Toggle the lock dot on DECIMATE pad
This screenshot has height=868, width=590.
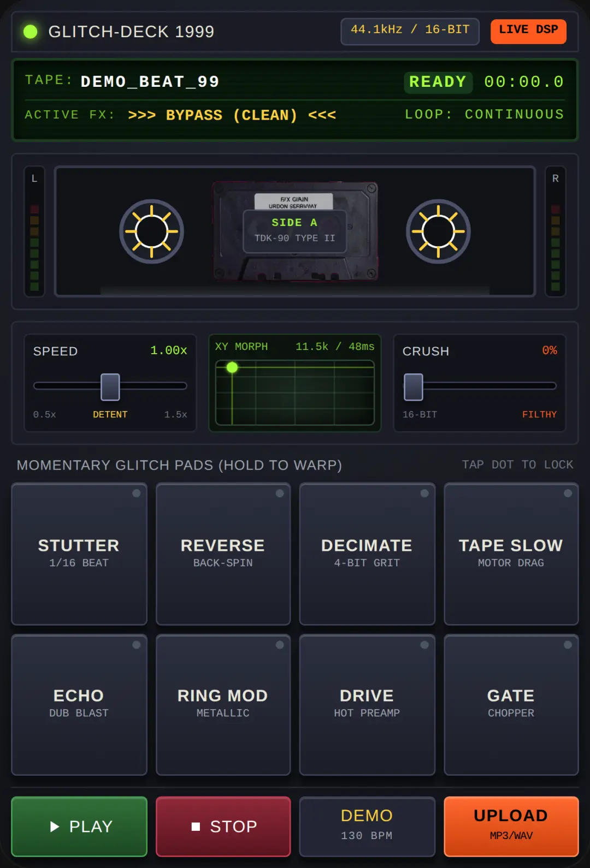coord(424,494)
